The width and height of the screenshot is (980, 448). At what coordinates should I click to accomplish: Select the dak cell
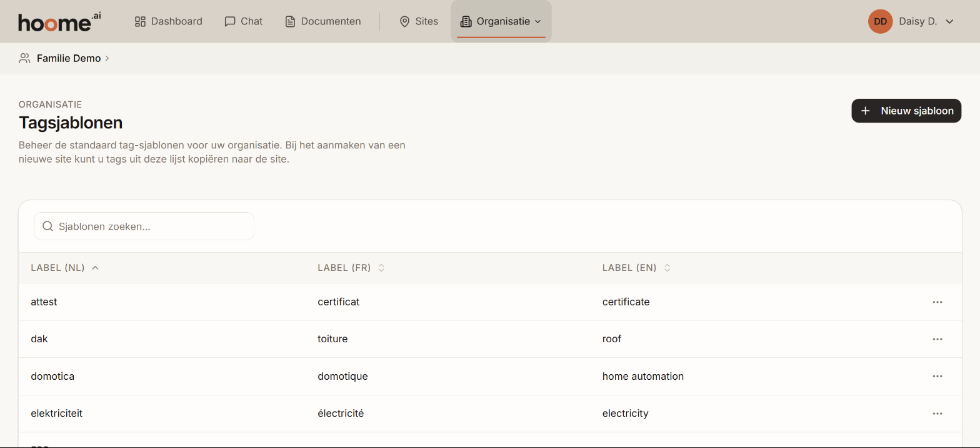[x=39, y=339]
